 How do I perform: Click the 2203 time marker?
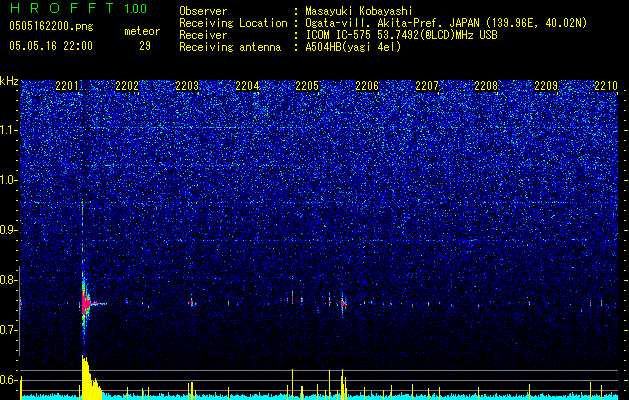click(x=187, y=85)
